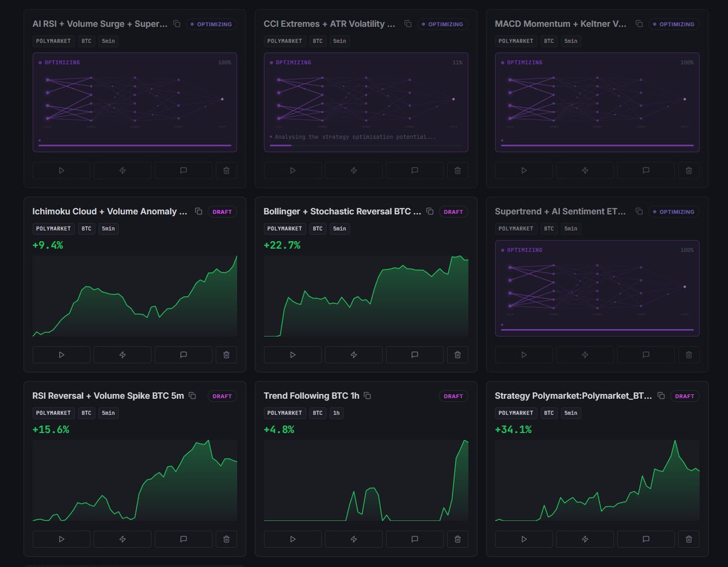Copy the MACD Momentum strategy title
Screen dimensions: 728x567
coord(639,24)
